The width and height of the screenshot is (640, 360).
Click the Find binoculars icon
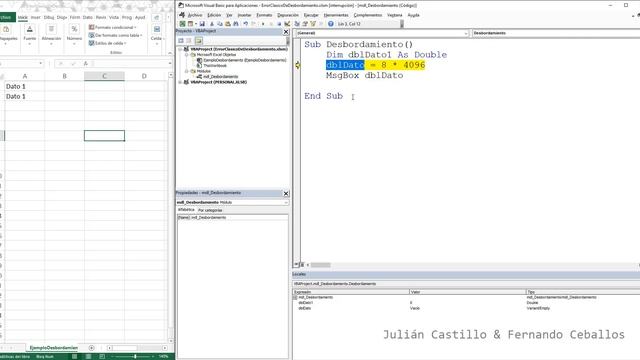[x=236, y=24]
